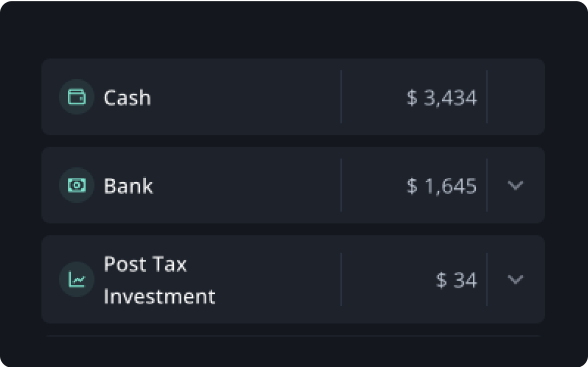Select the Post Tax Investment row
This screenshot has height=367, width=588.
[x=293, y=279]
